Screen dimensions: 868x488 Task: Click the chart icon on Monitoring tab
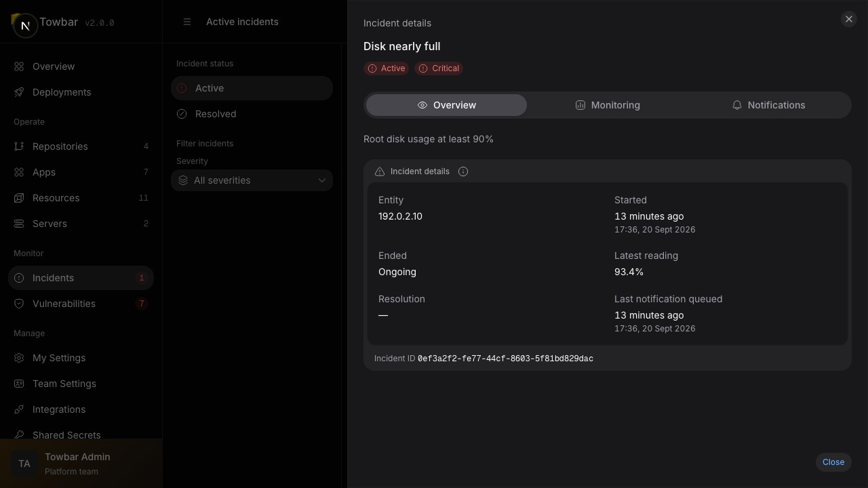580,105
